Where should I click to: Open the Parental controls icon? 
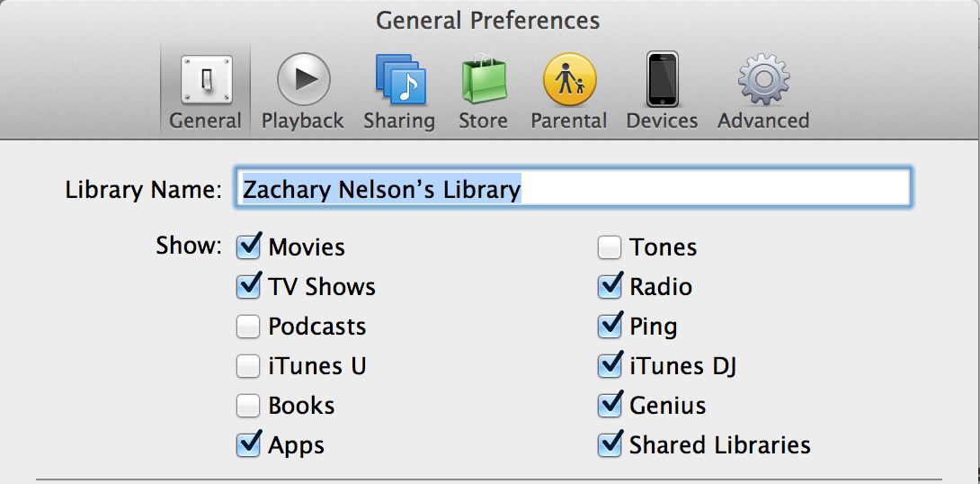(569, 79)
